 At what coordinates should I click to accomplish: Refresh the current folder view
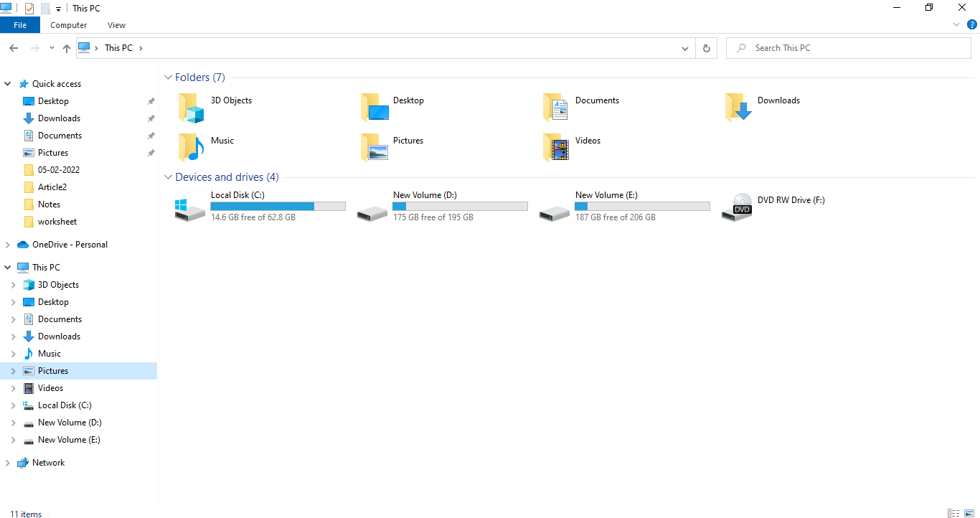point(707,48)
